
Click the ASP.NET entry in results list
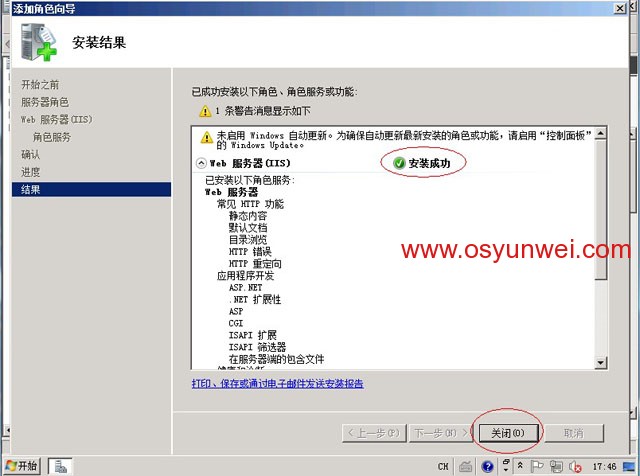coord(245,287)
